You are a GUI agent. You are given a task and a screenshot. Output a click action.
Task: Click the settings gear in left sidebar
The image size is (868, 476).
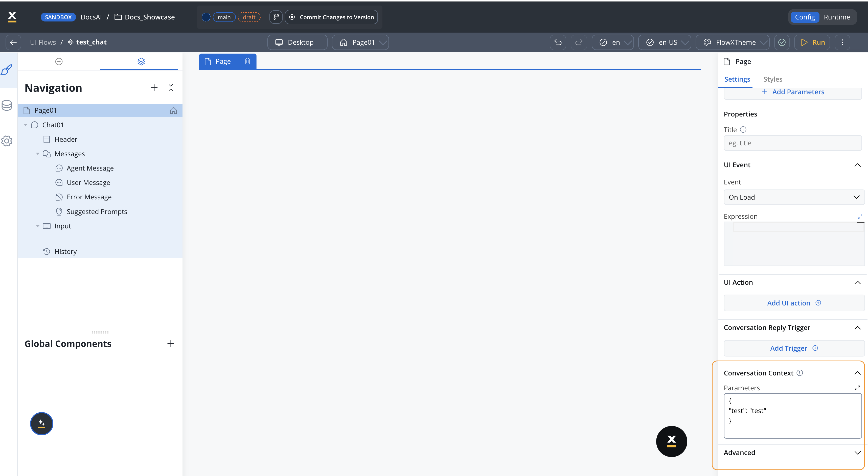coord(7,141)
